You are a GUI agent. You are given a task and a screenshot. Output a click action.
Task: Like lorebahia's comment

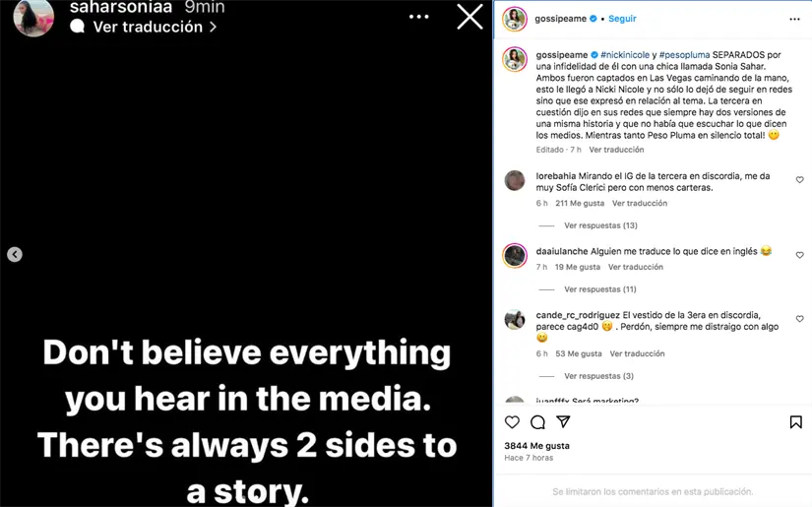point(799,180)
